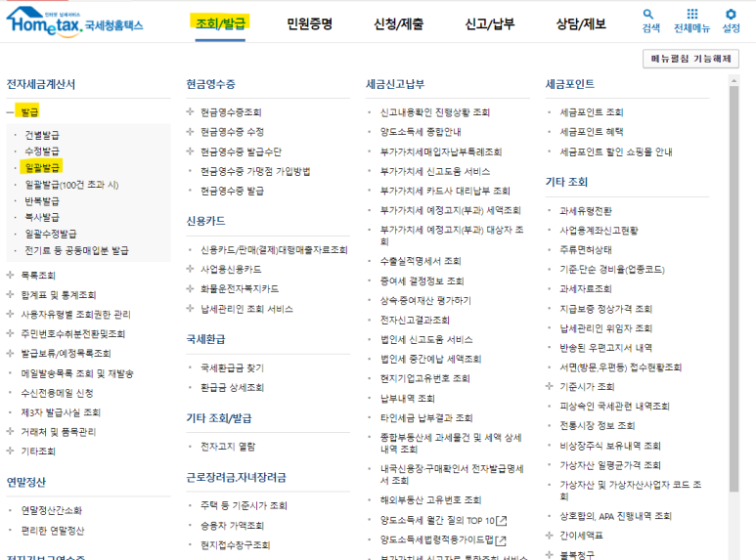The image size is (756, 560).
Task: Open 편리한 연말정산 link
Action: [x=53, y=531]
